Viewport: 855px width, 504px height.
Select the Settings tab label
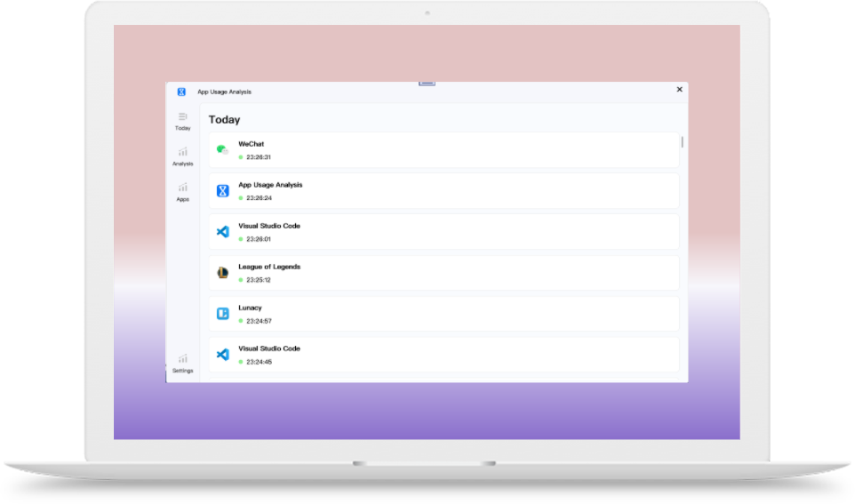[183, 371]
